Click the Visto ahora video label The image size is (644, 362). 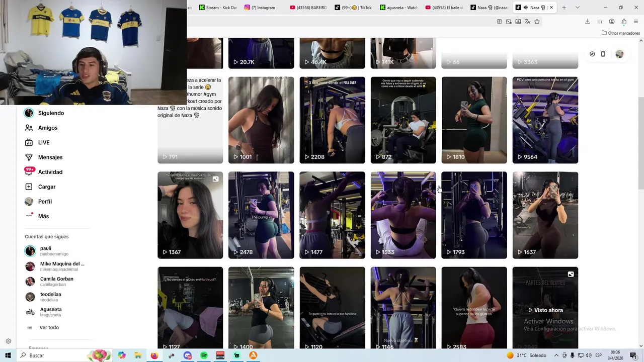click(x=545, y=310)
